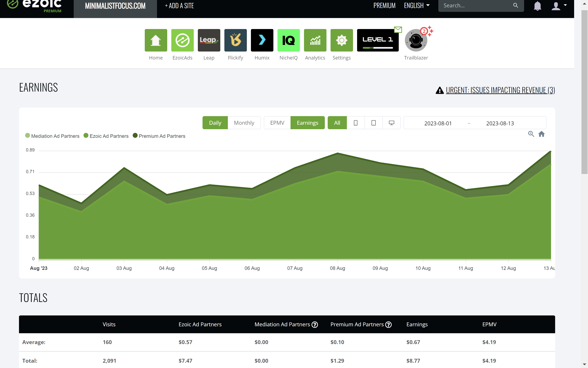Screen dimensions: 588x368
Task: Open the English language dropdown
Action: (416, 6)
